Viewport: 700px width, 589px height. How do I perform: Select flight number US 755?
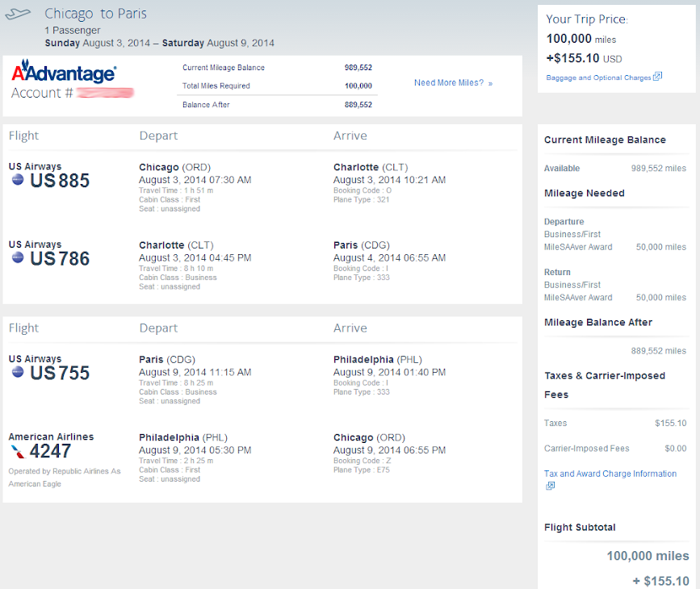pos(60,373)
